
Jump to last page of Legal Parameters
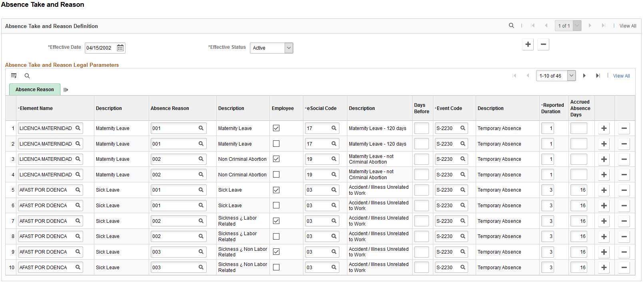pos(598,76)
